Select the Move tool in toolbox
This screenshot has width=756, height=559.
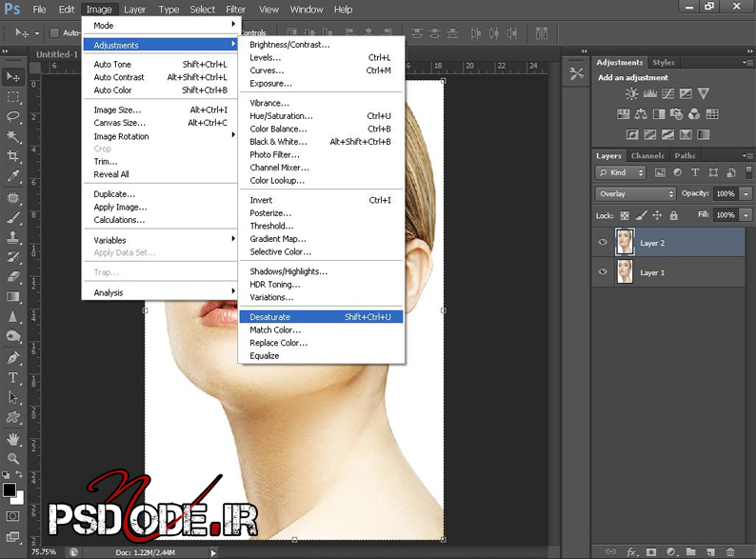tap(13, 77)
